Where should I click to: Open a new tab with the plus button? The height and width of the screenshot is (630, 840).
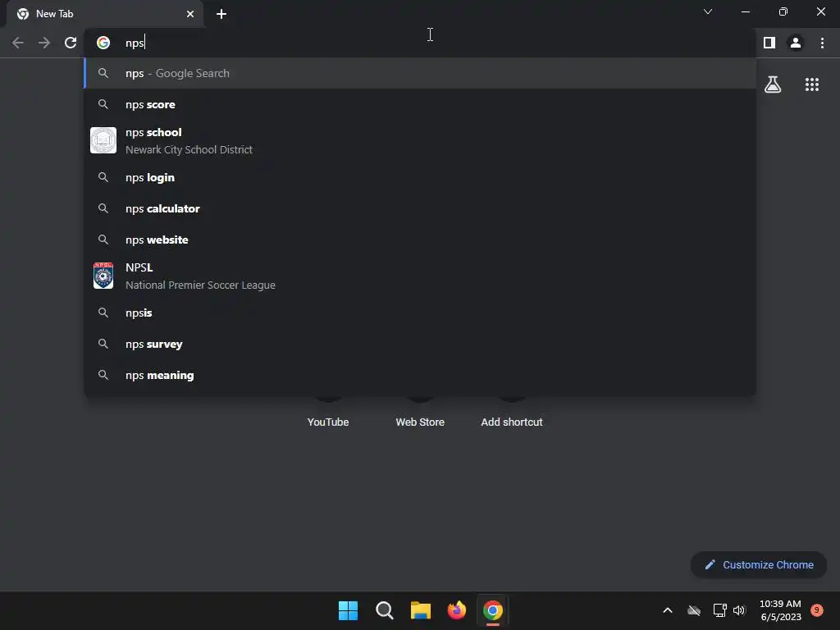point(221,14)
